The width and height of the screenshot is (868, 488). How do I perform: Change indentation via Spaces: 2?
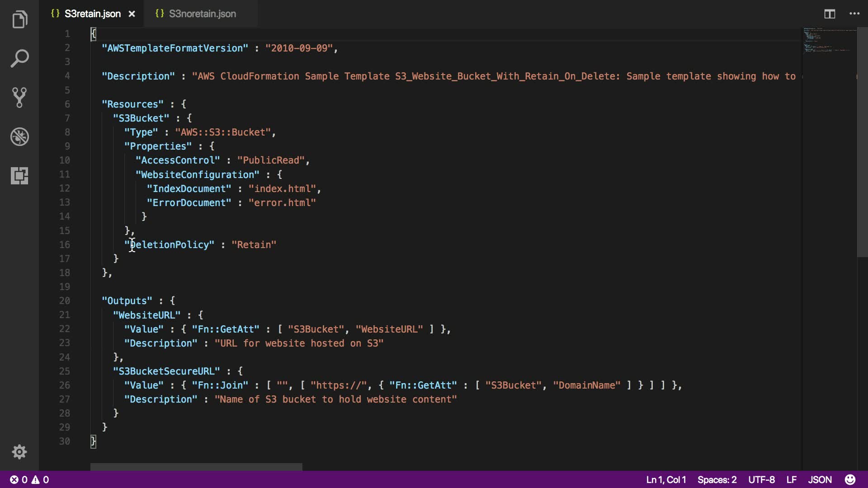717,479
